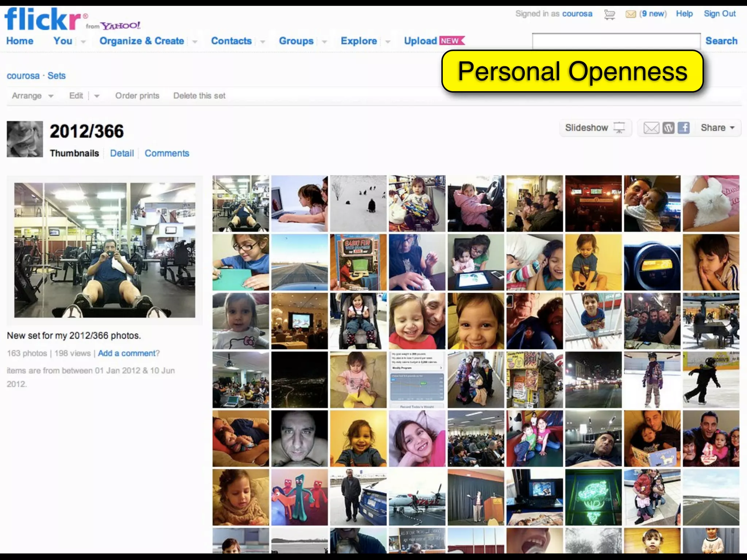Share set to WordPress icon

[668, 128]
